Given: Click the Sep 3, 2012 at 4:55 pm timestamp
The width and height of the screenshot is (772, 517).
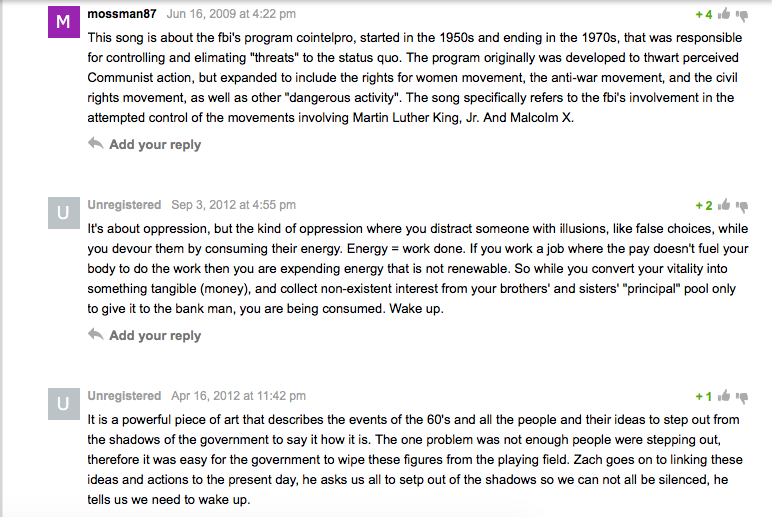Looking at the screenshot, I should (233, 205).
